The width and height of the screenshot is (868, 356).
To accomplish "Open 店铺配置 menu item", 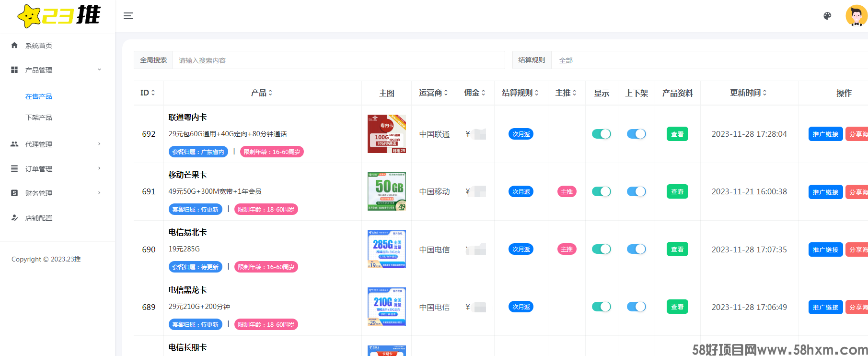I will click(x=39, y=218).
